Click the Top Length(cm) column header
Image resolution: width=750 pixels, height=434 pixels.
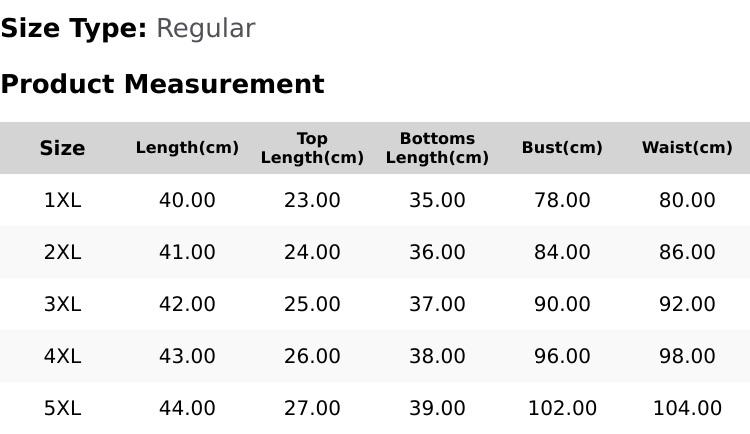point(312,148)
